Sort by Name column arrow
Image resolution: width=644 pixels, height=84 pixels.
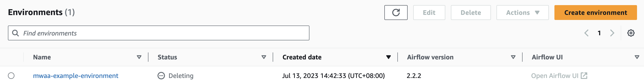click(139, 57)
